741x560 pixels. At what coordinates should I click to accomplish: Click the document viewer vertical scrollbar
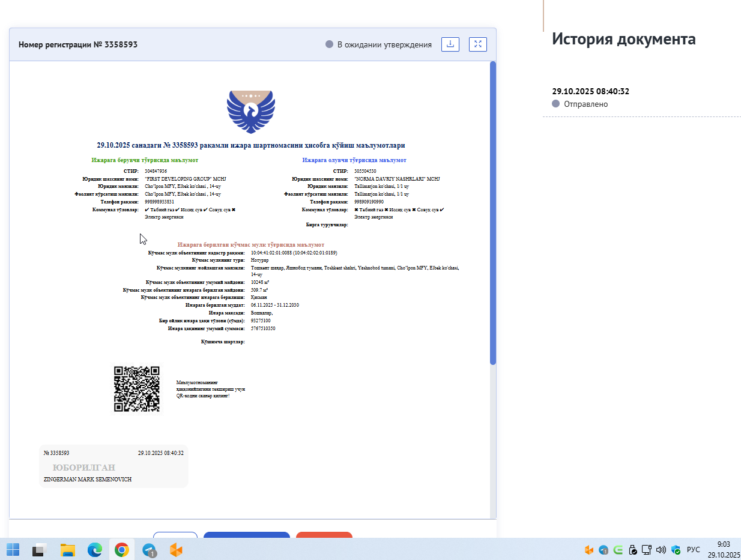pyautogui.click(x=493, y=213)
